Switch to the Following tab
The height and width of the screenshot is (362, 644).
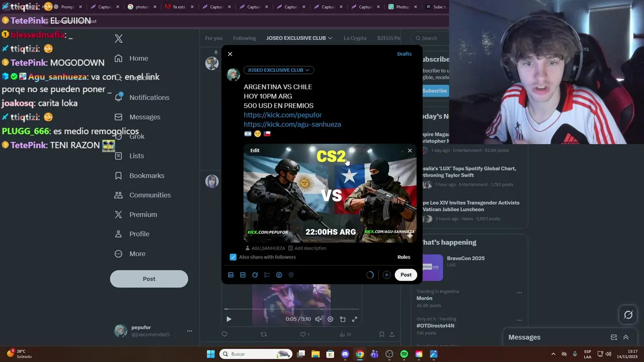(x=245, y=38)
